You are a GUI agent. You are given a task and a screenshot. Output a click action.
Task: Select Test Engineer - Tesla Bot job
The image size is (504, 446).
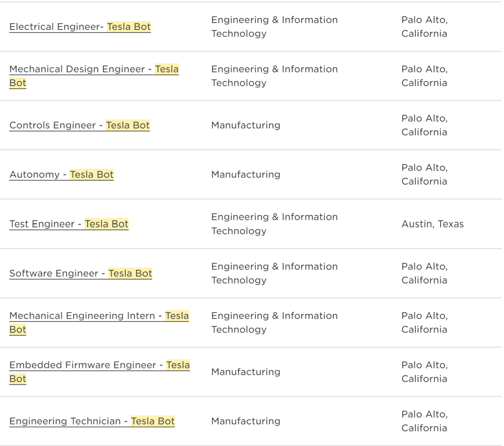tap(69, 224)
